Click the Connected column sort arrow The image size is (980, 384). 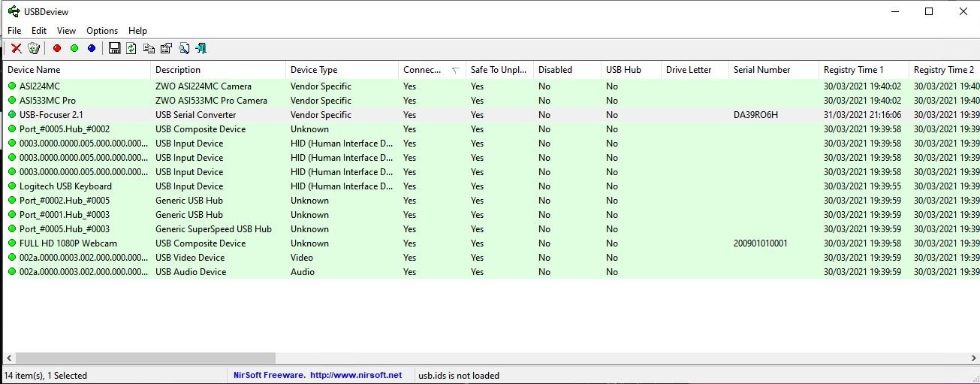click(455, 70)
